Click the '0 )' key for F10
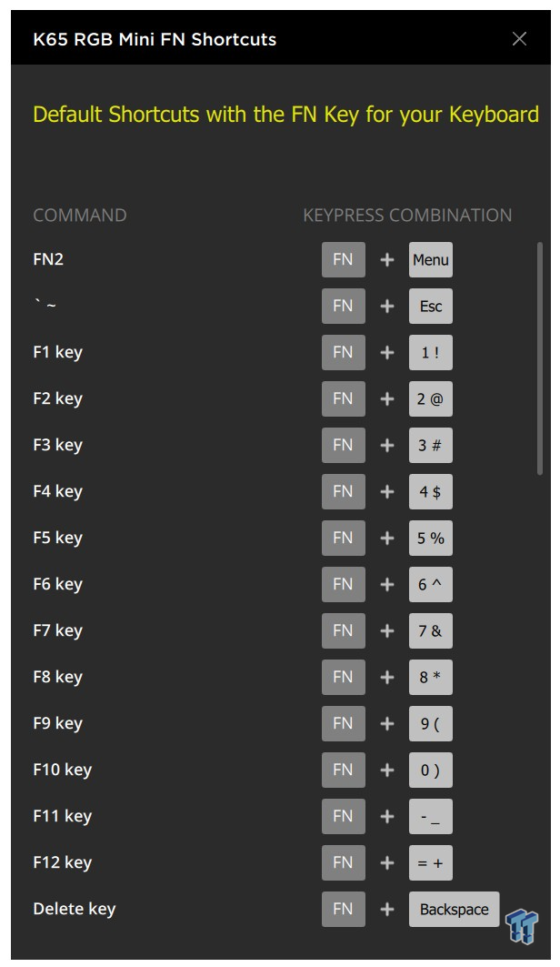The width and height of the screenshot is (560, 967). [431, 770]
